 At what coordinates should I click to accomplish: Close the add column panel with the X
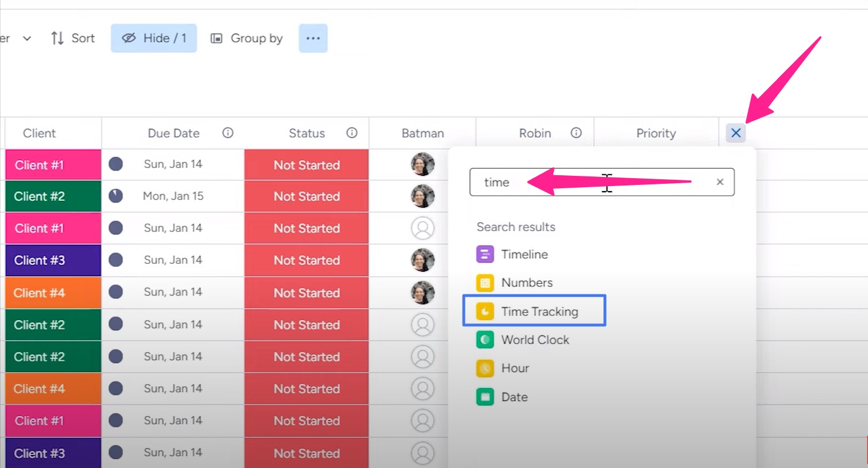[735, 133]
